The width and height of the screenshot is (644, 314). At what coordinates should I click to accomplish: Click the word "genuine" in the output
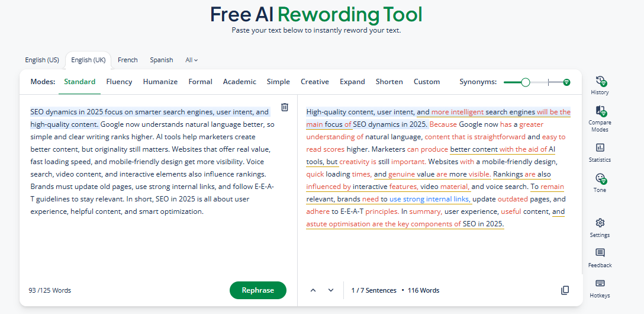402,174
